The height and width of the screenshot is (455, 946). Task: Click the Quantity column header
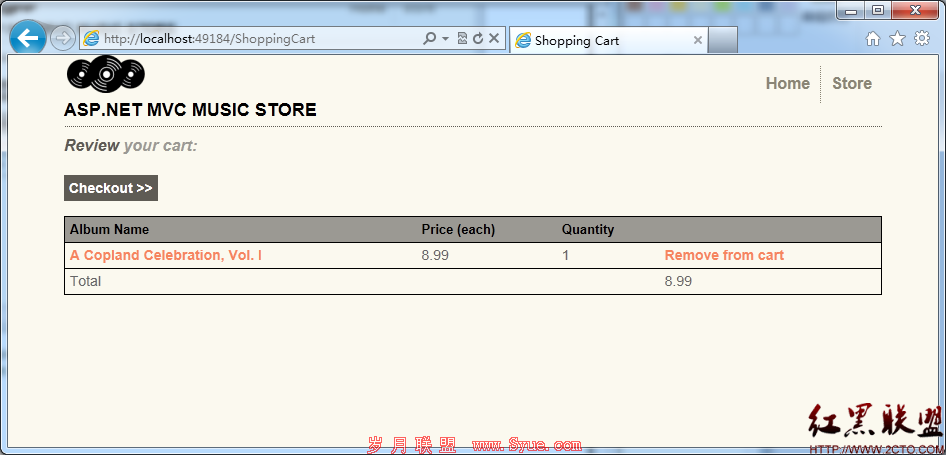pos(588,229)
